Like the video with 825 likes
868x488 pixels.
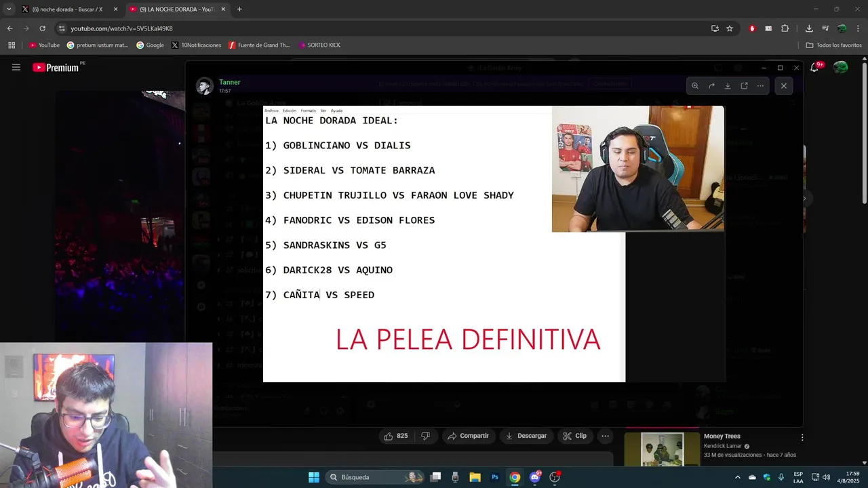tap(396, 436)
